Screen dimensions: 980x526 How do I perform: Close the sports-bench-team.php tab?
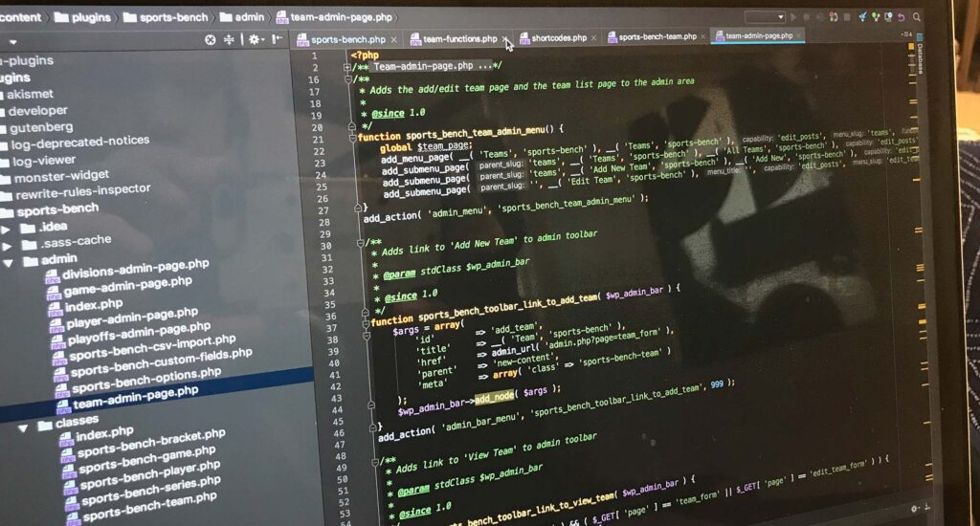[703, 37]
